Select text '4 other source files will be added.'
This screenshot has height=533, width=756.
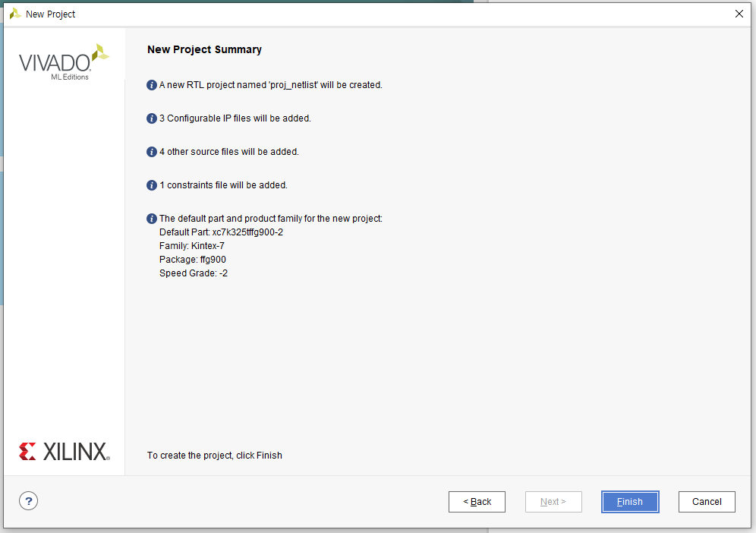(x=229, y=151)
